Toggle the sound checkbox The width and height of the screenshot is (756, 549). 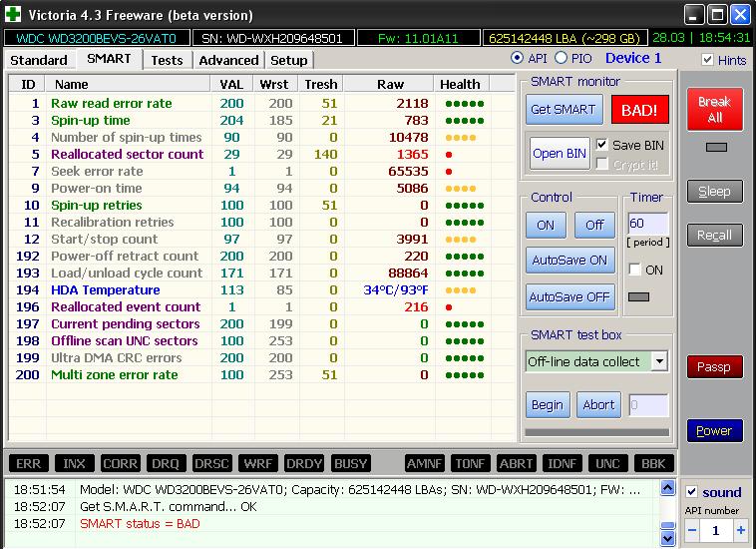(x=692, y=491)
